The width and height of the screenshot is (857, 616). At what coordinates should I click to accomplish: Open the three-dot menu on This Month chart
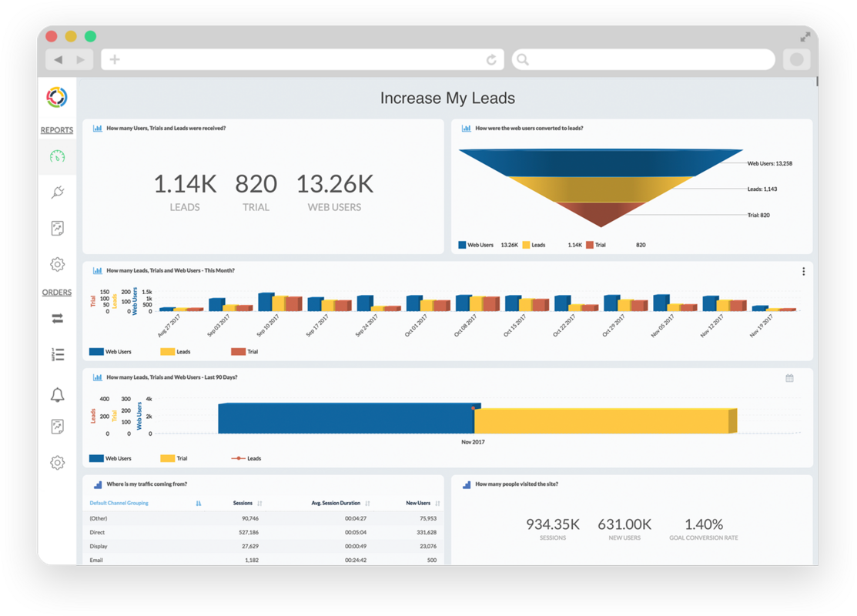[x=803, y=271]
